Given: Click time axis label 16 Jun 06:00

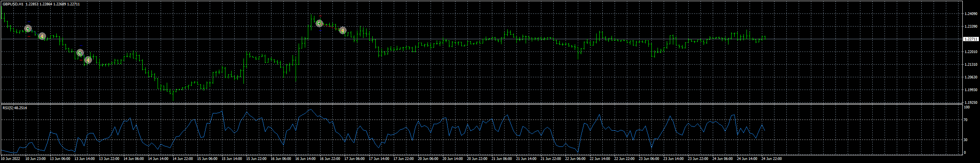Looking at the screenshot, I should point(281,158).
